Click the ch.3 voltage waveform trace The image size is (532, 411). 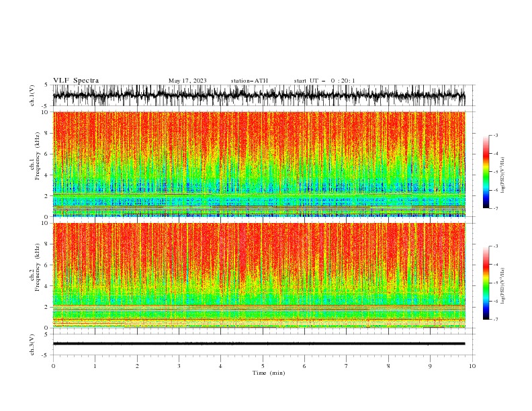pos(259,344)
